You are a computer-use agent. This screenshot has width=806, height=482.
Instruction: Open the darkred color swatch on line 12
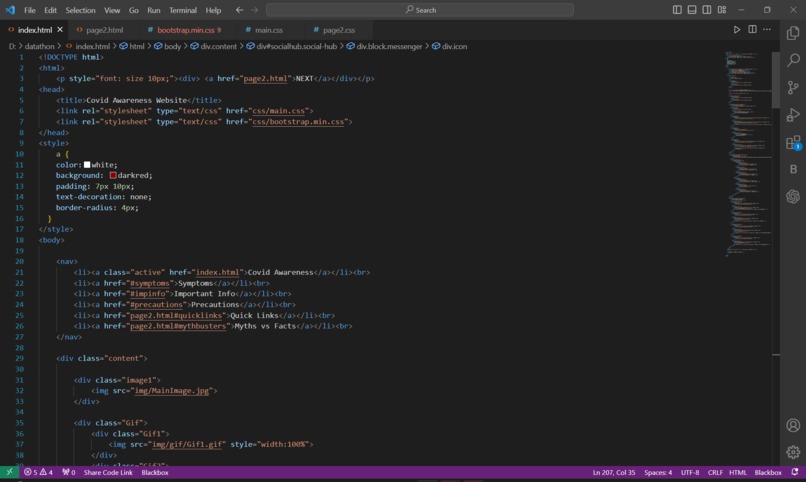[113, 176]
